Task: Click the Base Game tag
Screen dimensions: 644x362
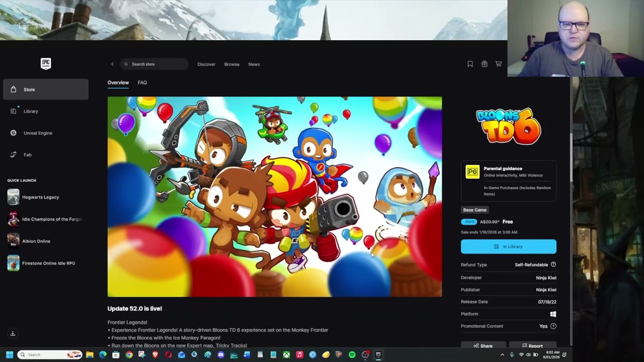Action: click(x=475, y=210)
